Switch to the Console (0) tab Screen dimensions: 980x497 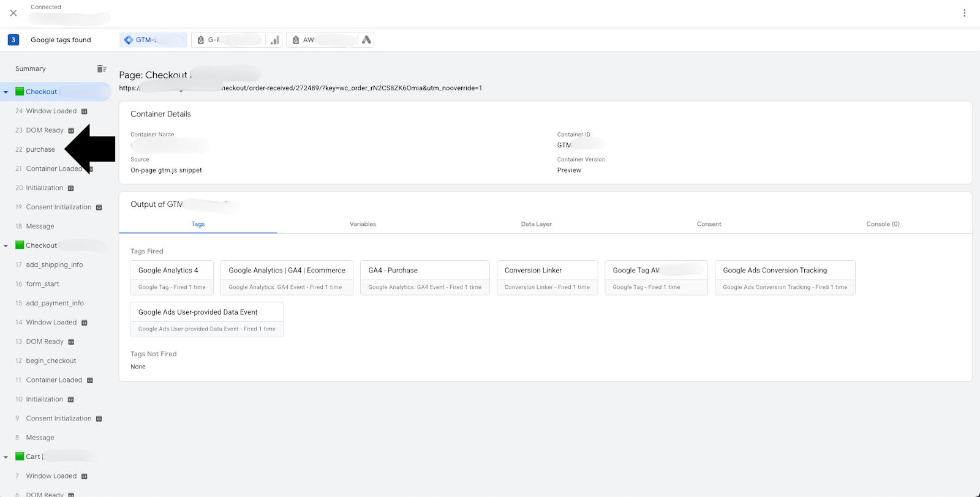pos(883,224)
